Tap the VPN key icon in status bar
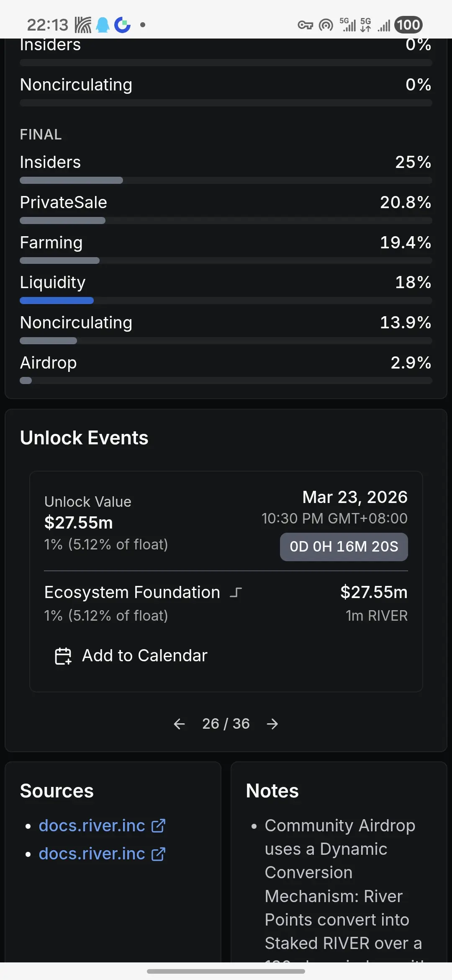Image resolution: width=452 pixels, height=980 pixels. click(305, 25)
